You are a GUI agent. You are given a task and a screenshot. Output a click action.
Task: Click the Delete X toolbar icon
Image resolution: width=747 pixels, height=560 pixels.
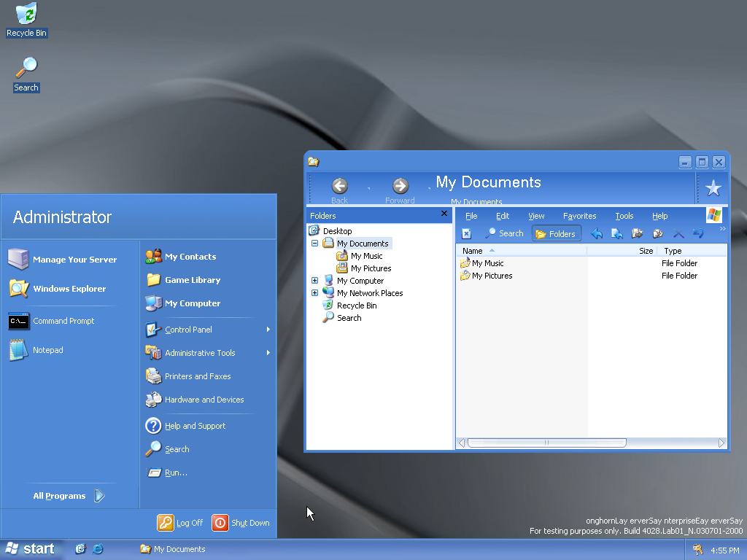[678, 233]
